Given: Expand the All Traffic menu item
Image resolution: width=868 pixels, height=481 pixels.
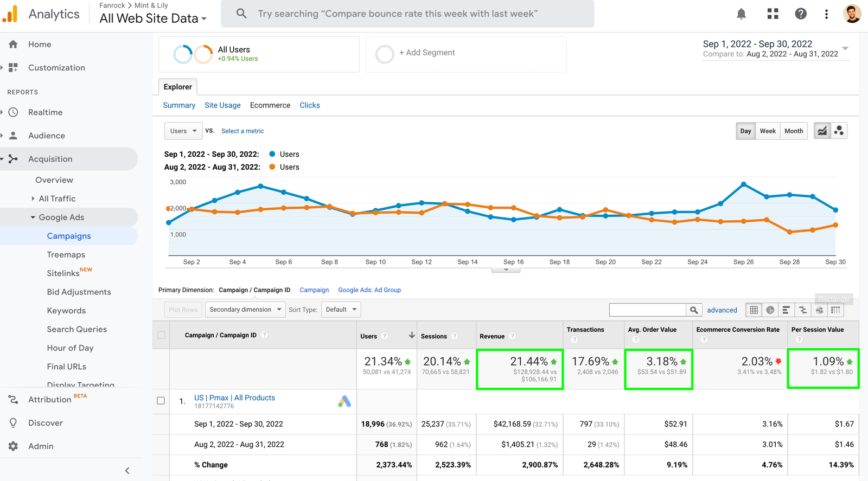Looking at the screenshot, I should pyautogui.click(x=57, y=198).
